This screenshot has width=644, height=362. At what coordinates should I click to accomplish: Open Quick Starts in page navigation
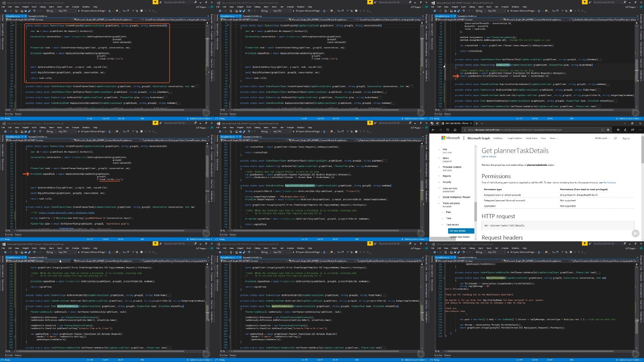pos(531,138)
